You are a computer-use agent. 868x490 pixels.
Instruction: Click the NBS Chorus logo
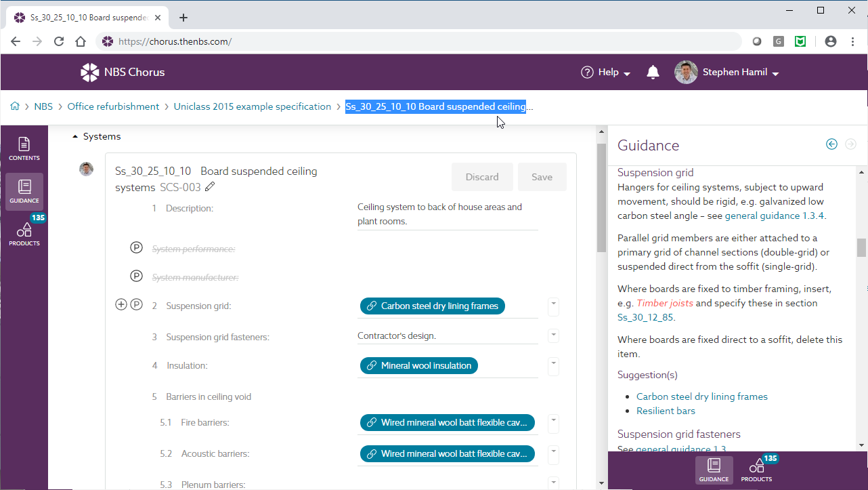point(123,72)
